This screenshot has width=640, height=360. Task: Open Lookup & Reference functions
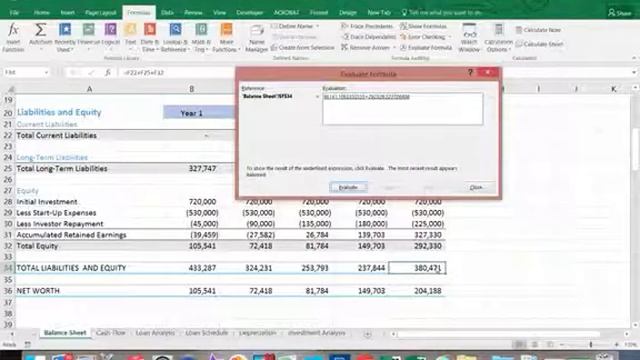(175, 37)
